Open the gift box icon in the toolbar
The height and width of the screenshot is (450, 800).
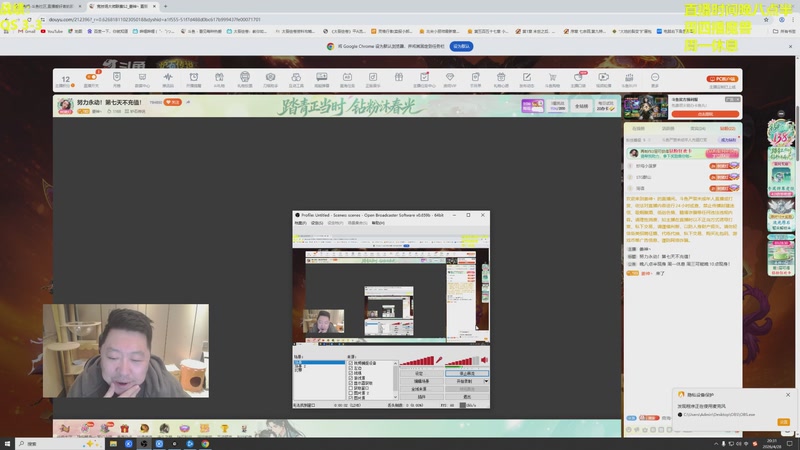click(x=398, y=77)
